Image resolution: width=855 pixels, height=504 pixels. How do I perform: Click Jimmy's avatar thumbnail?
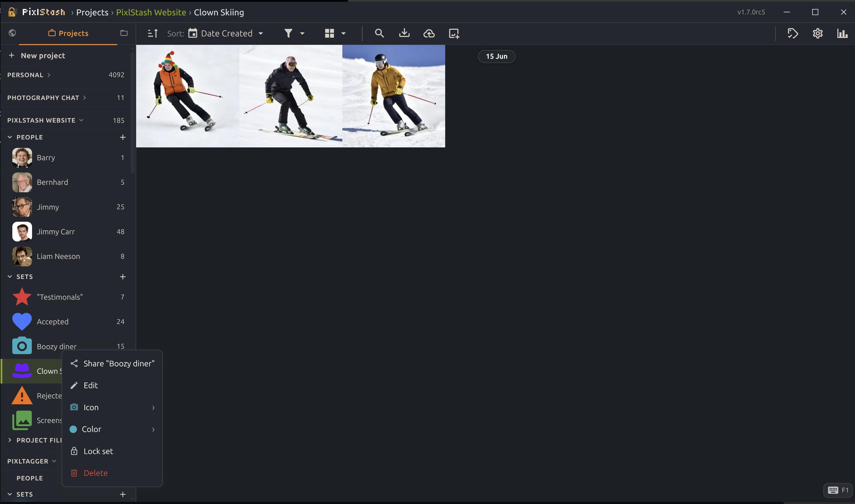(22, 207)
